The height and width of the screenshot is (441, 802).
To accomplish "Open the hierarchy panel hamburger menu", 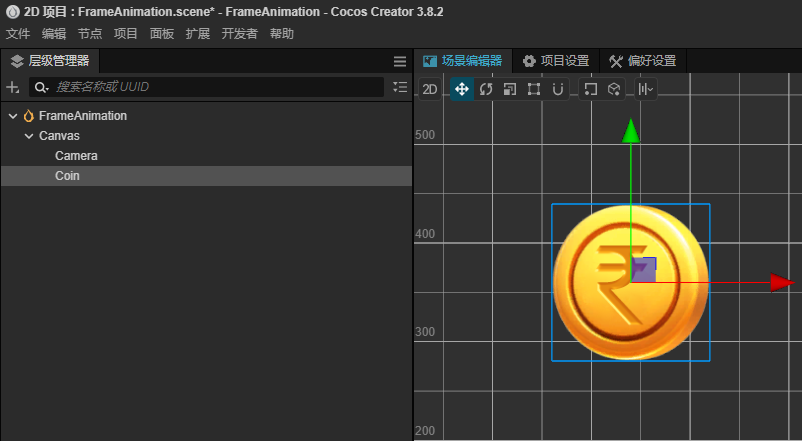I will click(400, 61).
